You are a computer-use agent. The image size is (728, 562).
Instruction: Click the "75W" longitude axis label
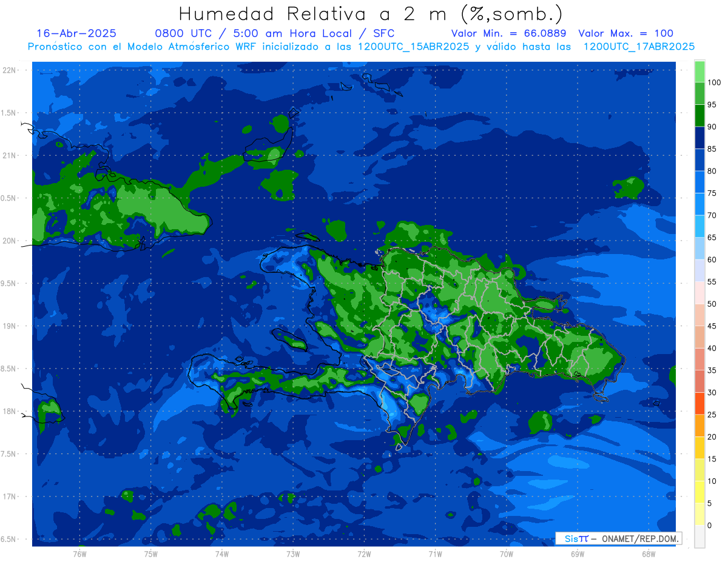(151, 554)
